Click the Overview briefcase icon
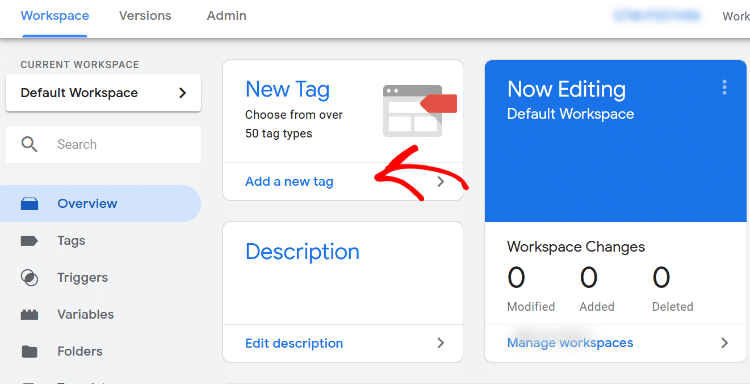750x384 pixels. coord(29,204)
